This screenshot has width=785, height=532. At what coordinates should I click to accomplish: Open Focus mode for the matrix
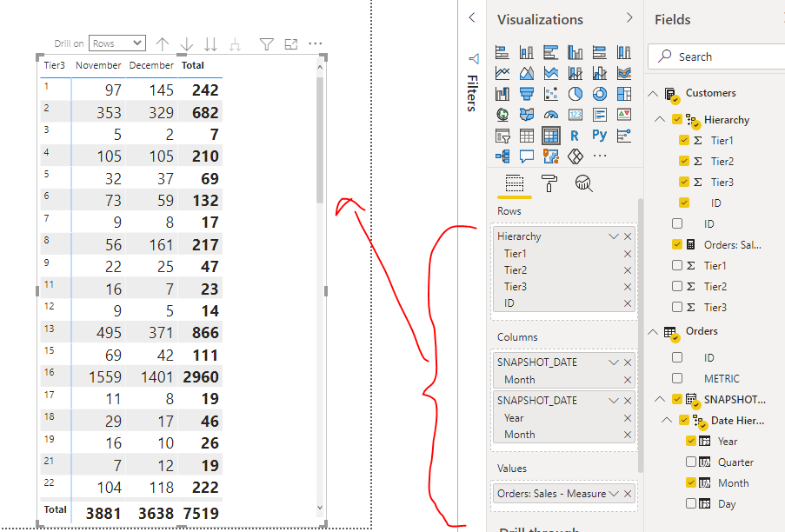[291, 44]
